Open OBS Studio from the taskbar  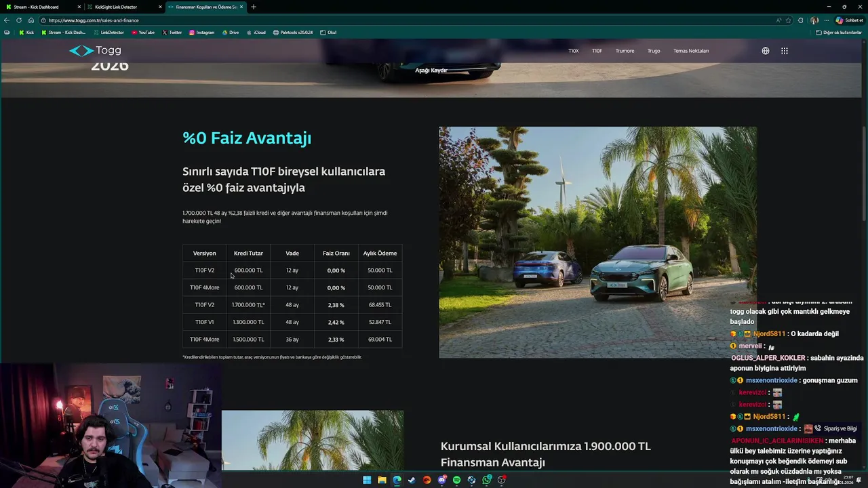pos(502,480)
